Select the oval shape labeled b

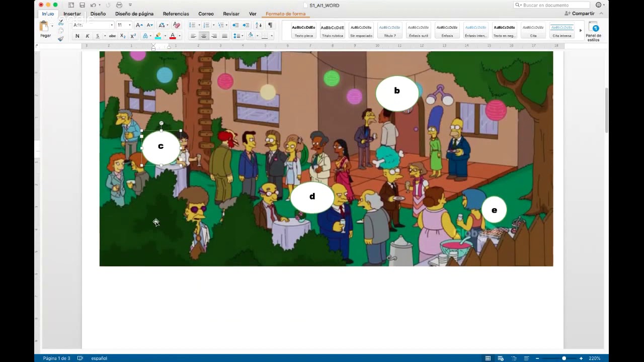pos(397,94)
